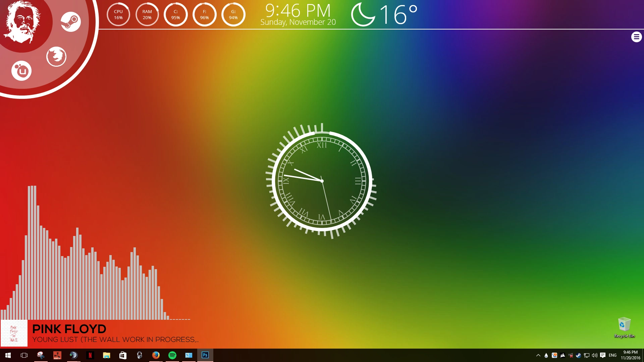Open network status in the tray
The width and height of the screenshot is (644, 362).
pyautogui.click(x=587, y=355)
